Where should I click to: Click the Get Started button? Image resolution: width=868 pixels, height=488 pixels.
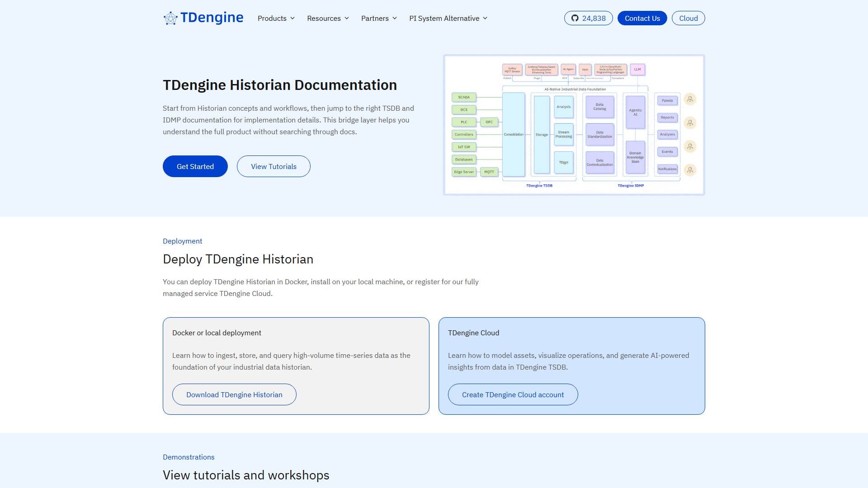coord(195,166)
